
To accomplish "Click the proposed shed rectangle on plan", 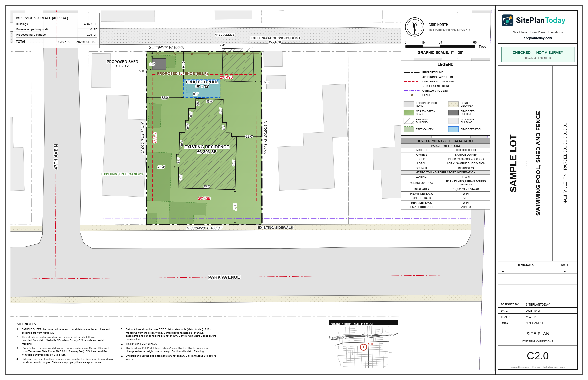I will [159, 64].
